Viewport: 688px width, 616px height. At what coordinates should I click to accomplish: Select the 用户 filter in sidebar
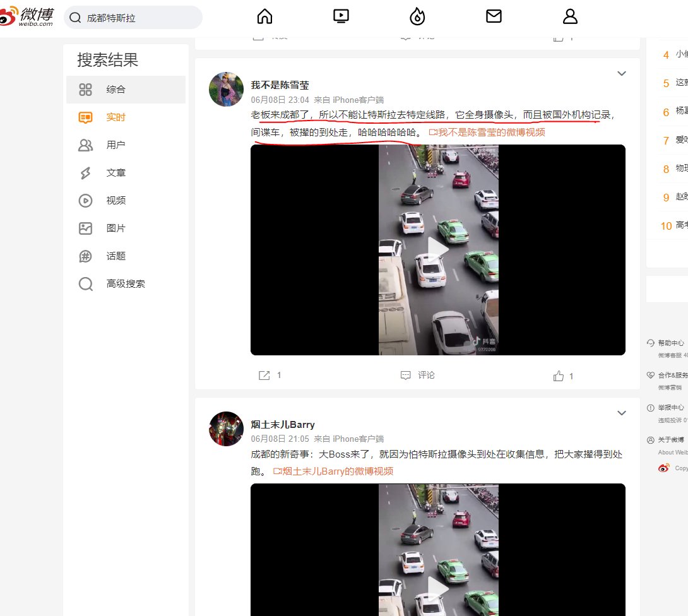point(126,145)
